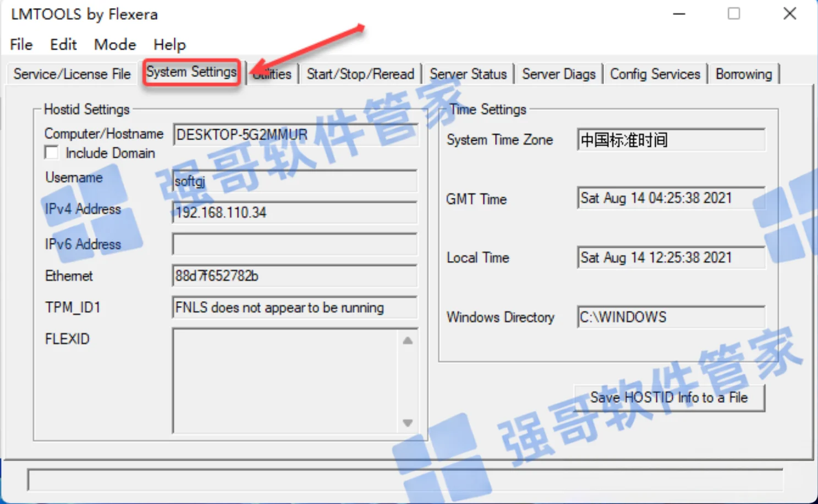Enable the Include Domain checkbox
This screenshot has height=504, width=818.
[52, 153]
